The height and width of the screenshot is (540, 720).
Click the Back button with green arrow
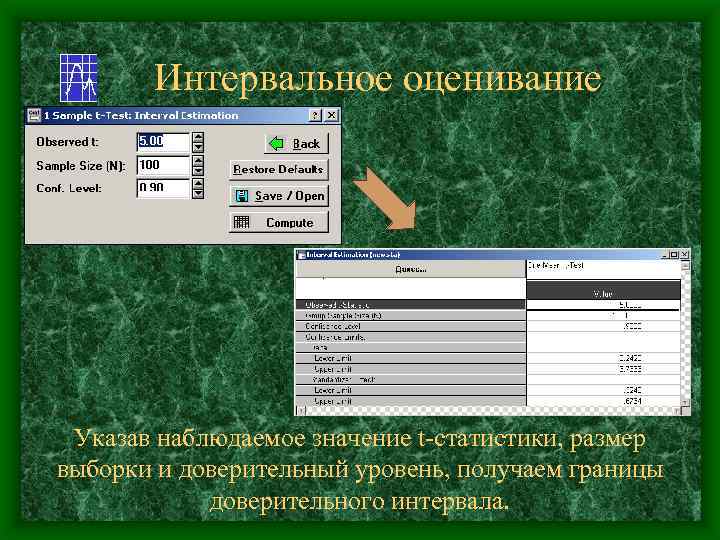pyautogui.click(x=297, y=144)
